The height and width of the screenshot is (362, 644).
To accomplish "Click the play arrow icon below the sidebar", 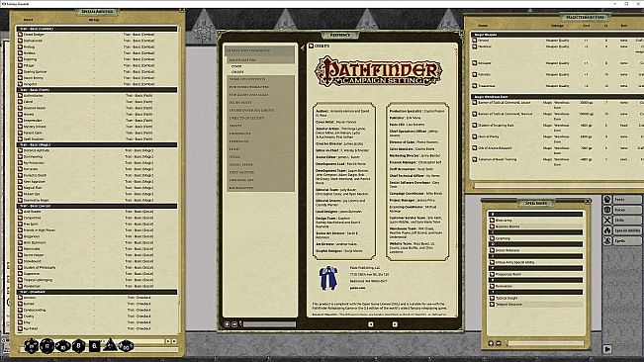I will pyautogui.click(x=607, y=349).
